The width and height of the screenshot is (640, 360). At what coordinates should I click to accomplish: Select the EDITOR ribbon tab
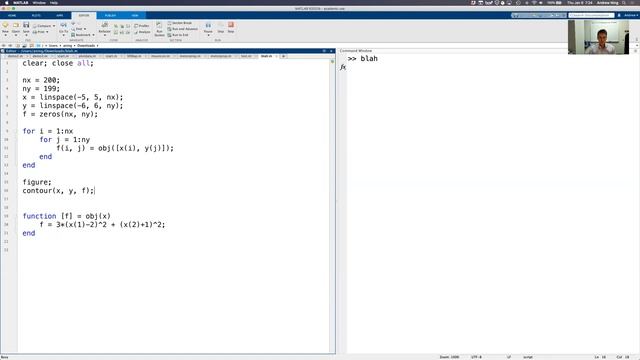(x=84, y=16)
